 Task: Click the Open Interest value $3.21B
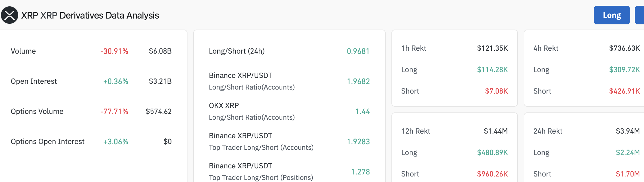pos(160,81)
